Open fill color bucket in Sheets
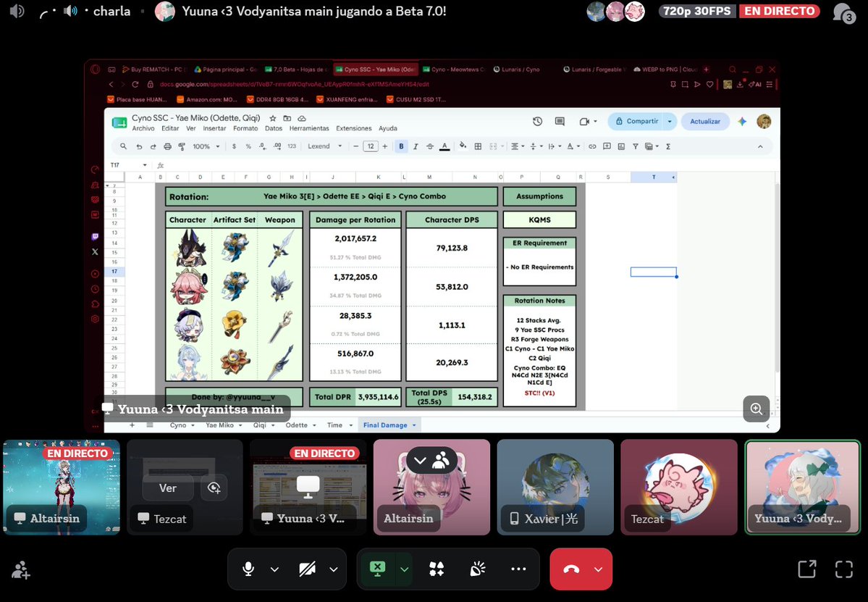The height and width of the screenshot is (602, 868). [x=463, y=146]
